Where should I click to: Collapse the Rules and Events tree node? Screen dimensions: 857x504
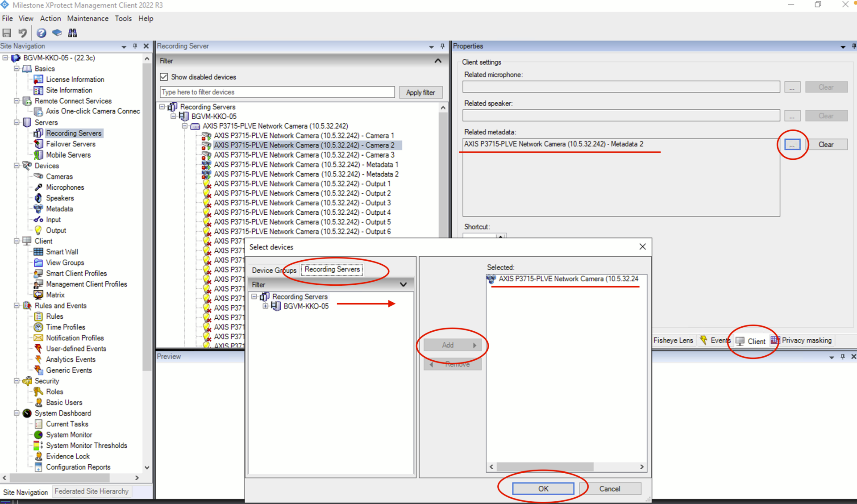(17, 306)
